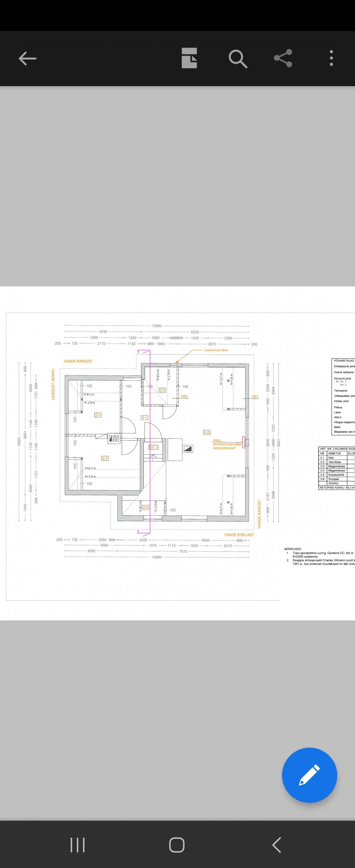Open the three-dot more options menu

pos(331,58)
